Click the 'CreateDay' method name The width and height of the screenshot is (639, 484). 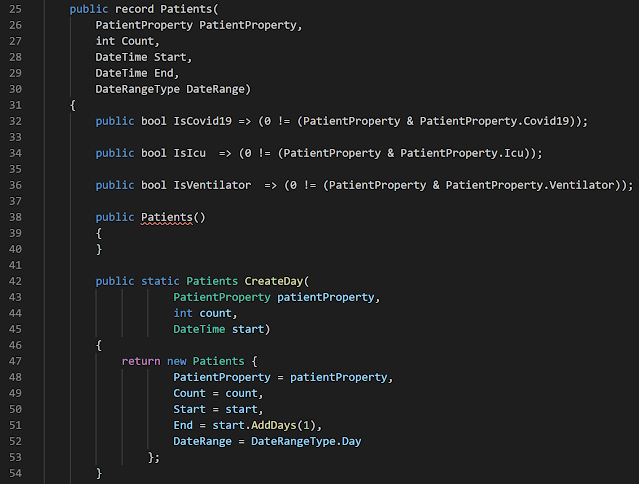click(274, 281)
